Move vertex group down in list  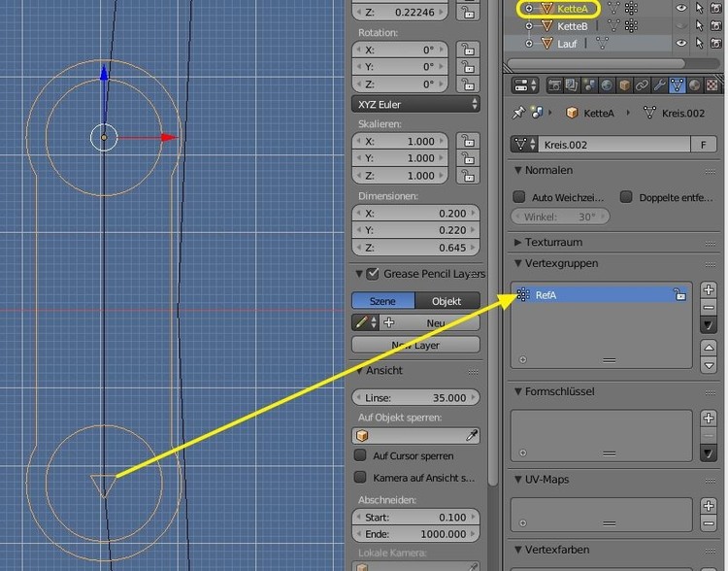(709, 365)
